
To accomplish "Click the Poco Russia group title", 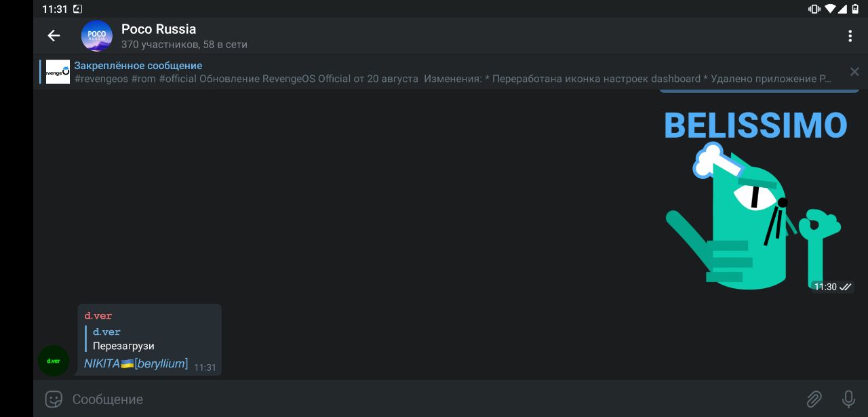I will coord(159,29).
